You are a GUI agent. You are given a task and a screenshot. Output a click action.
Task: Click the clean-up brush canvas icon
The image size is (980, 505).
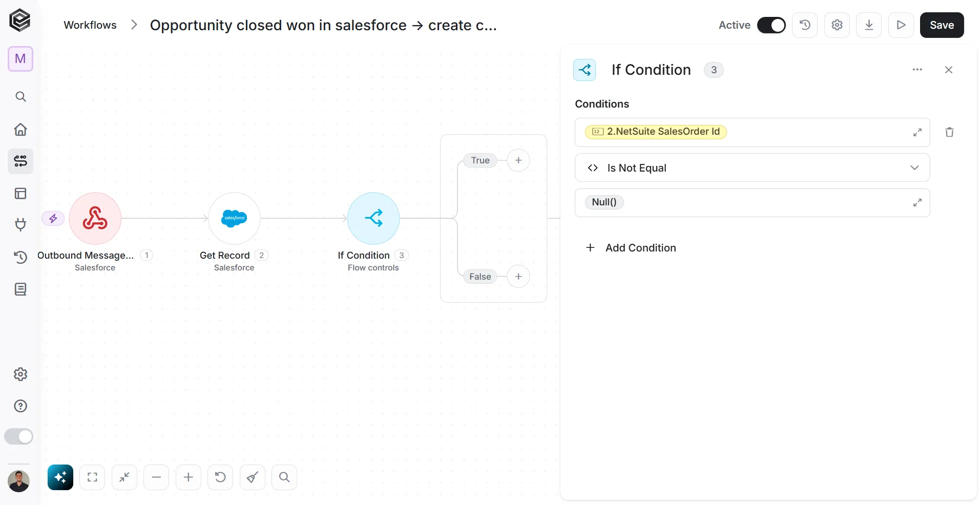[253, 477]
